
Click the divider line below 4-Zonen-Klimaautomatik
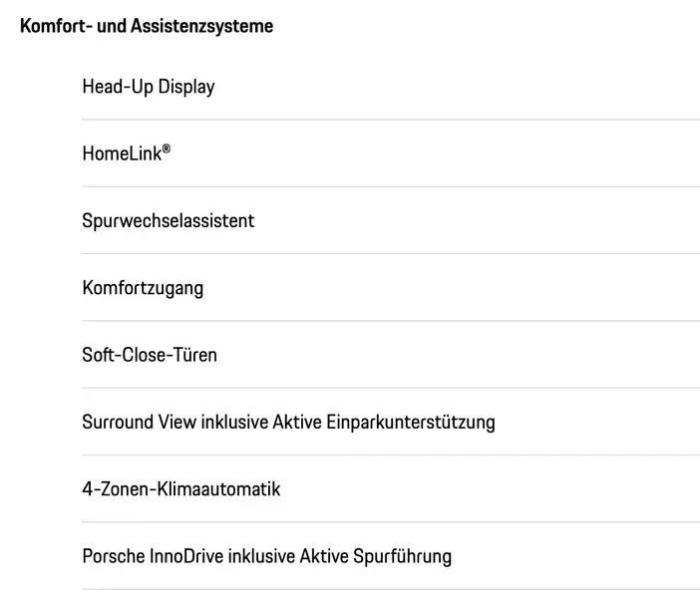point(390,522)
